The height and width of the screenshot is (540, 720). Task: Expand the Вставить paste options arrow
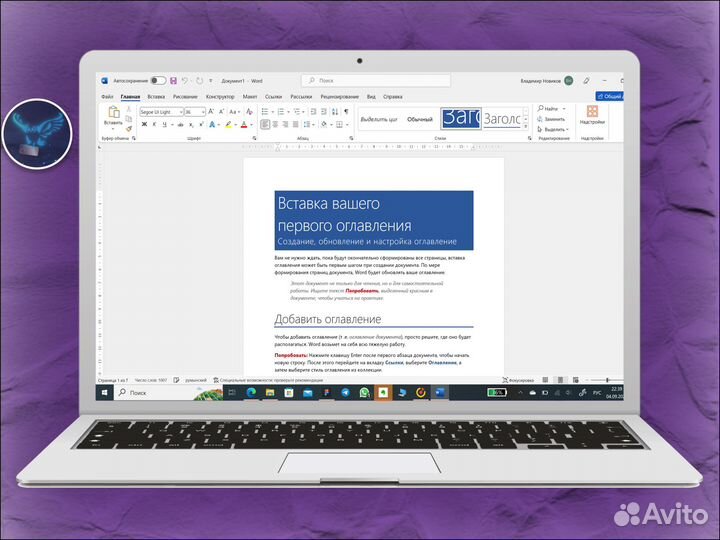[113, 129]
